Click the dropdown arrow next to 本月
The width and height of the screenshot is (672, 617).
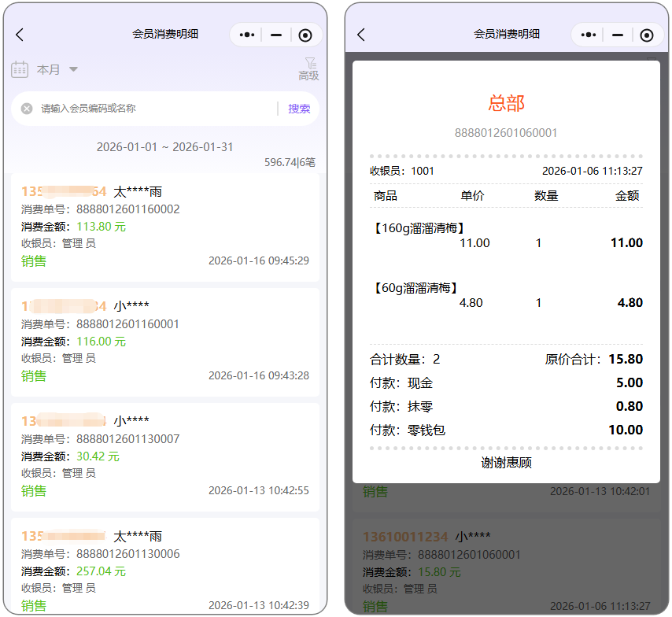pyautogui.click(x=73, y=70)
